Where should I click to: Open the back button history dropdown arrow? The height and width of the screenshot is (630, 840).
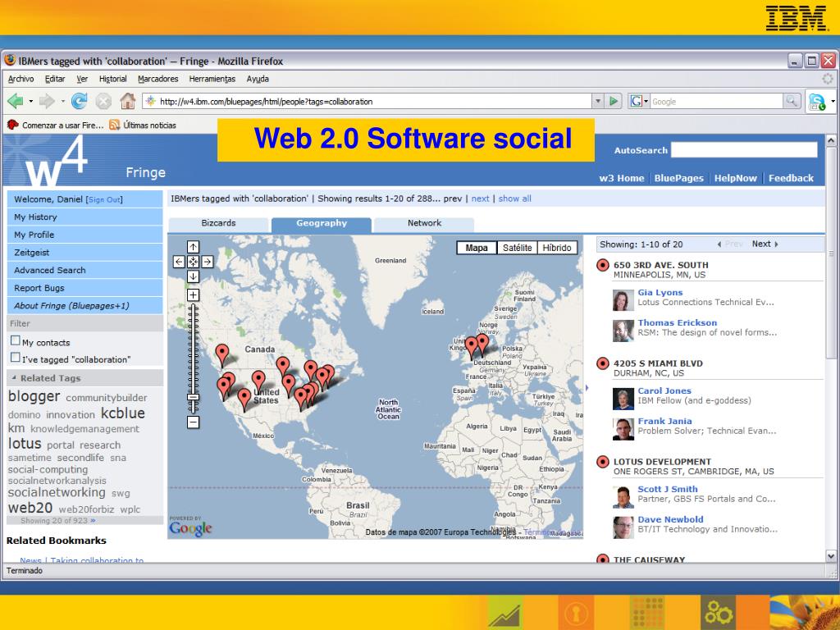tap(31, 101)
